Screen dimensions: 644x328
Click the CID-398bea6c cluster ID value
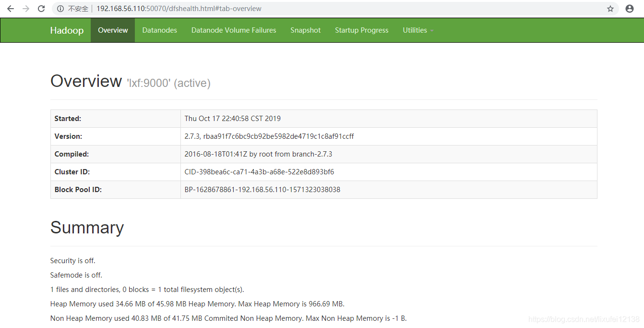pyautogui.click(x=259, y=172)
